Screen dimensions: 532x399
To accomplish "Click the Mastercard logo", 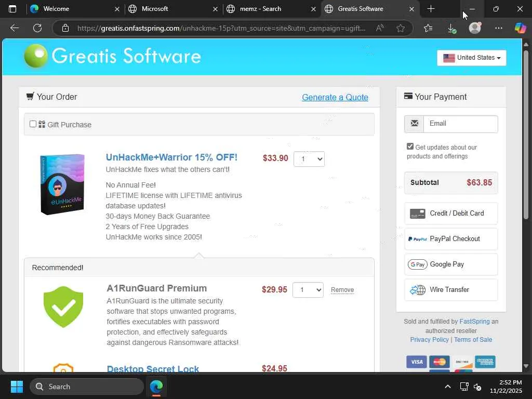I will pos(440,362).
